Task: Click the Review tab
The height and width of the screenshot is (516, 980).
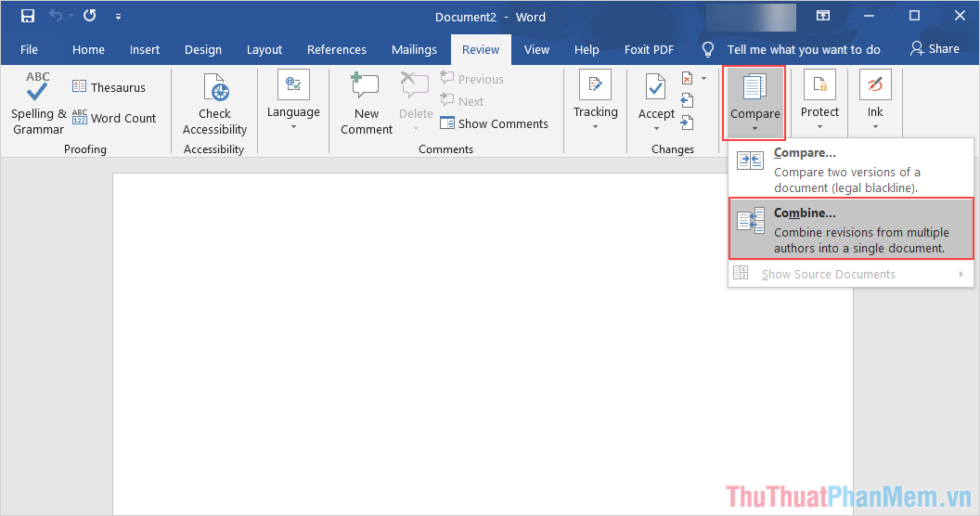Action: (481, 49)
